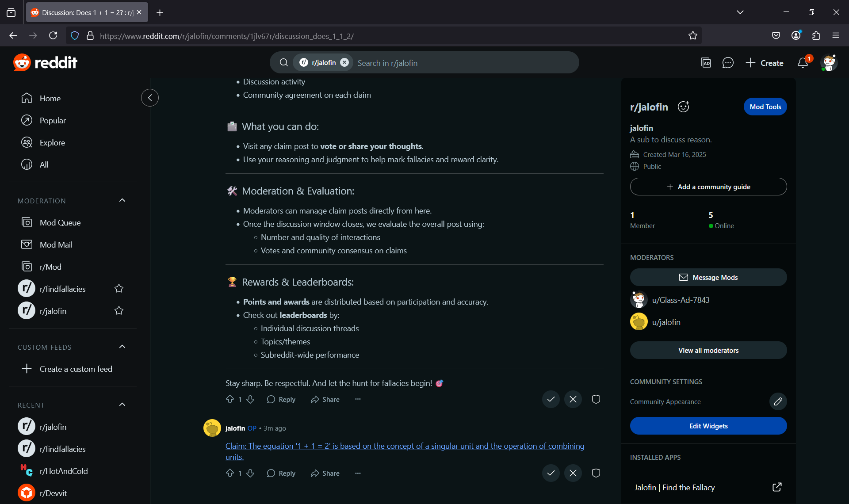Collapse the Moderation section
Image resolution: width=849 pixels, height=504 pixels.
pyautogui.click(x=122, y=201)
